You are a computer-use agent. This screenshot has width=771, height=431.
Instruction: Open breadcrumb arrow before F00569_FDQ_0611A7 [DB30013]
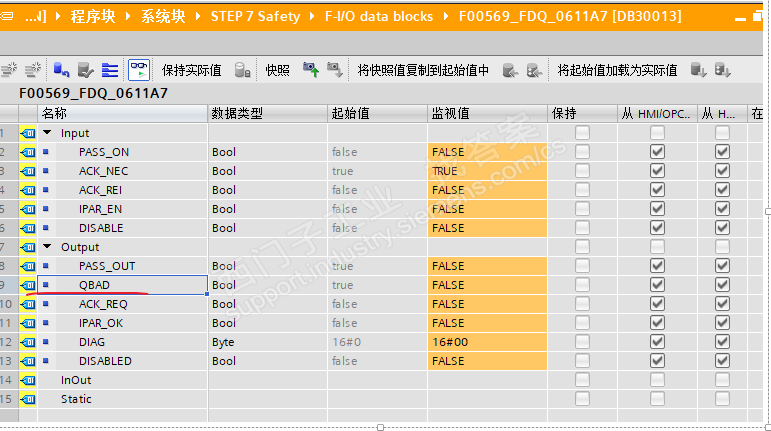[446, 16]
